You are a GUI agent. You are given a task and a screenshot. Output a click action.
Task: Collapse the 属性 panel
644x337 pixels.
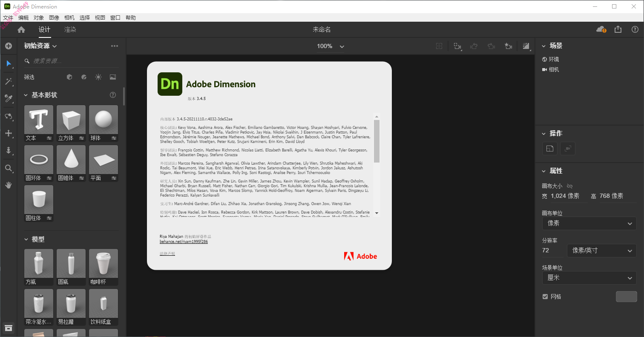544,171
